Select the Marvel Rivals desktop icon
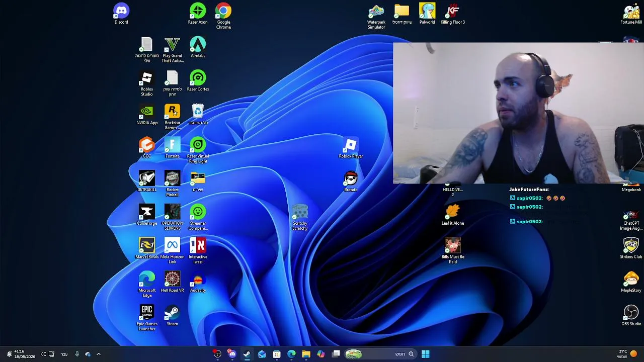Screen dimensions: 644x362 (x=147, y=248)
